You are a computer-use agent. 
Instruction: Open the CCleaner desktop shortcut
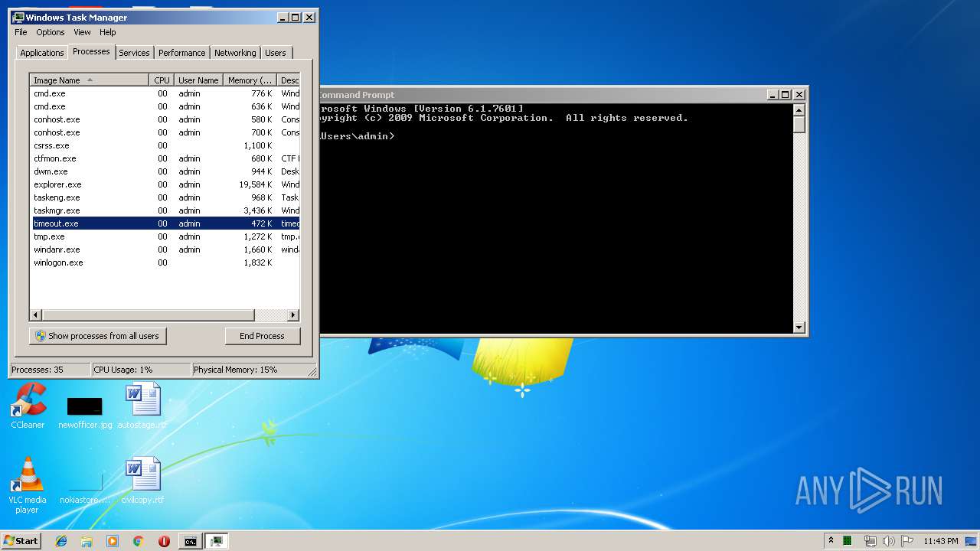(28, 406)
